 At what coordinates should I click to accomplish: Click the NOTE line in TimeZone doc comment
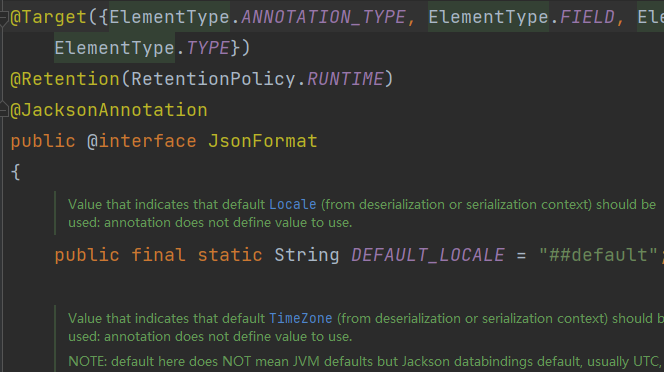click(x=366, y=361)
